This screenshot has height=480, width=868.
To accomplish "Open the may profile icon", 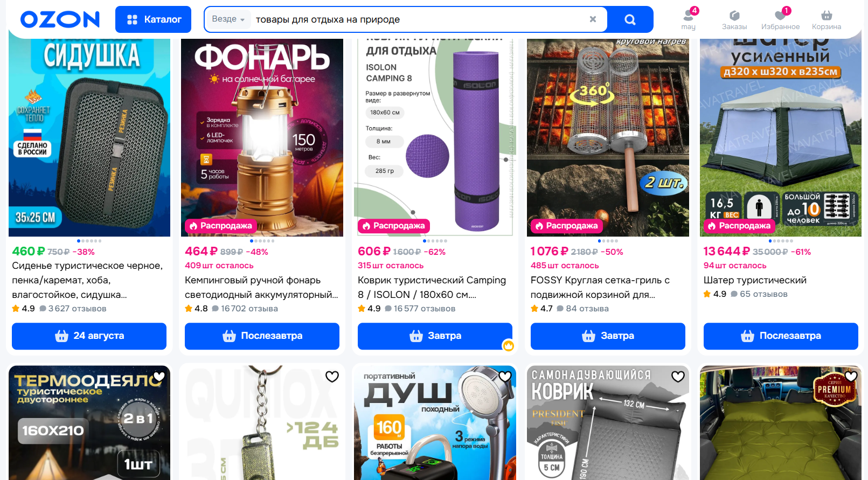I will [689, 19].
